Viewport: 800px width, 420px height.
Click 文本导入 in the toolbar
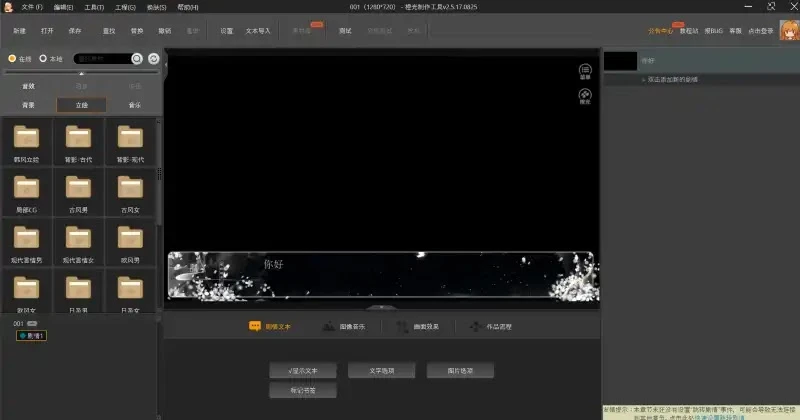point(258,31)
